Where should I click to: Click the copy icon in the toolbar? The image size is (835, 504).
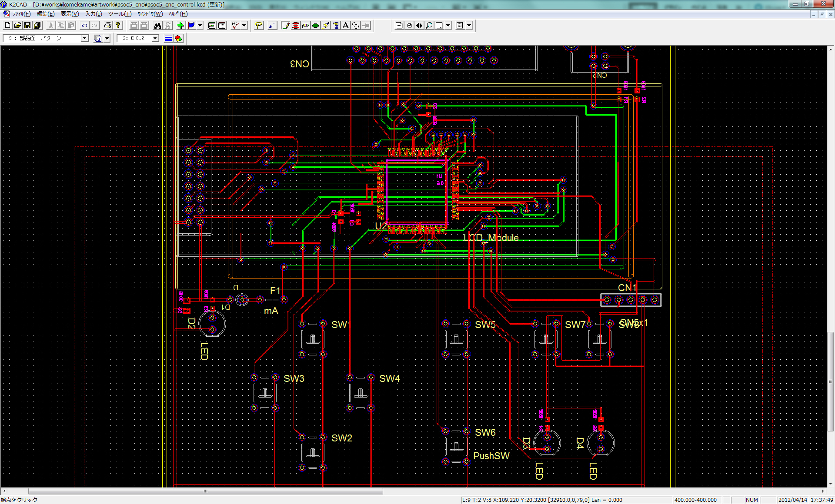(61, 26)
